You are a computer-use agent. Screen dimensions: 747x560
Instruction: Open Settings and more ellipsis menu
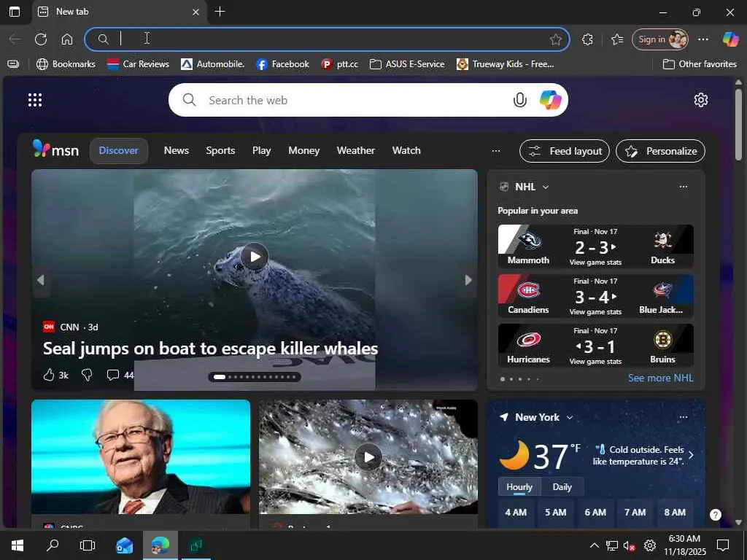click(x=703, y=39)
